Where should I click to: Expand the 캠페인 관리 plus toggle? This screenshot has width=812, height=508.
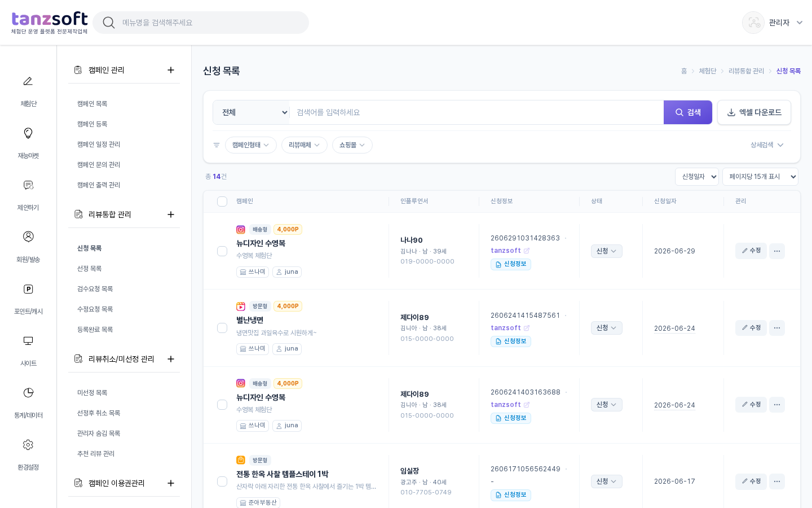tap(171, 70)
